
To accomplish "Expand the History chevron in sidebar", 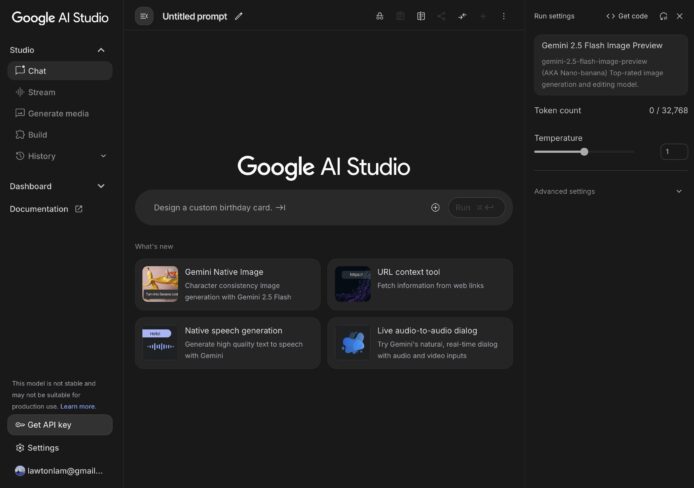I will [x=103, y=156].
